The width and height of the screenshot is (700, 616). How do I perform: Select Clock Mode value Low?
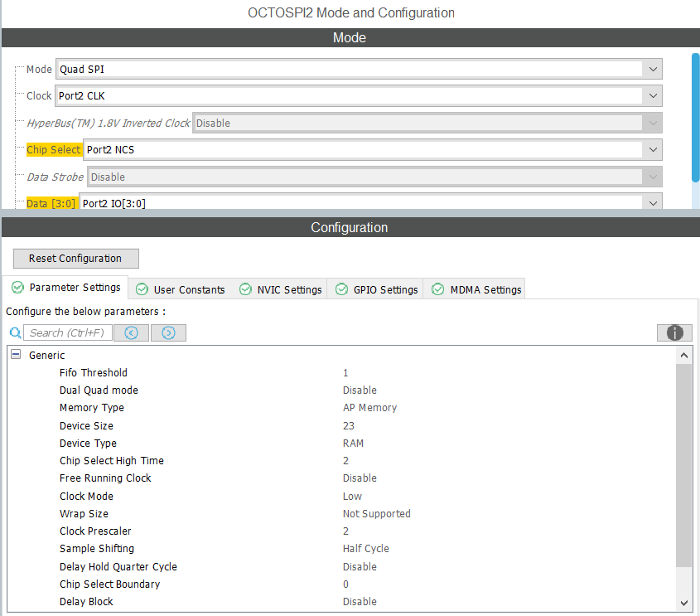click(x=352, y=497)
